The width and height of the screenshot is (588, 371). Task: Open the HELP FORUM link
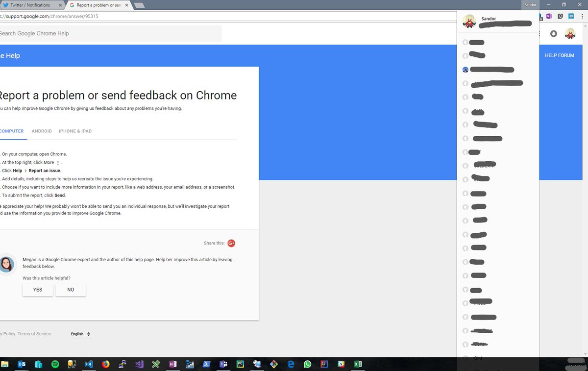pos(560,55)
